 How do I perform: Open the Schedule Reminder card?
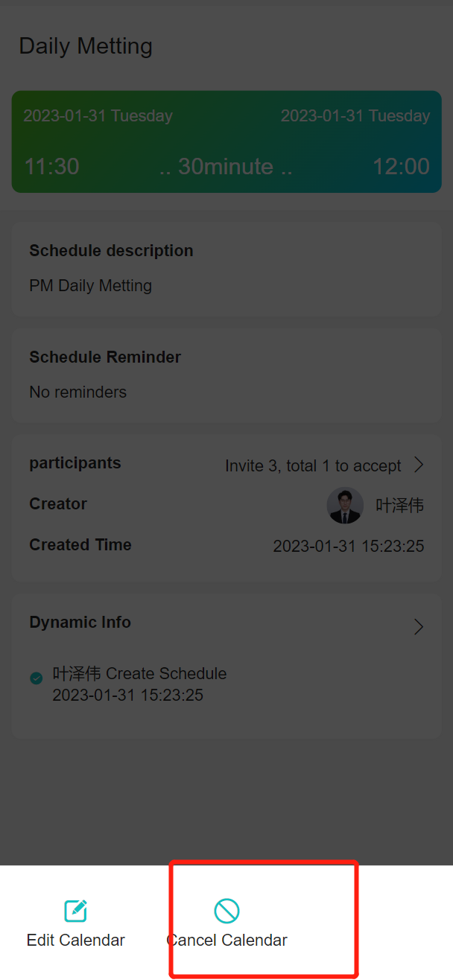click(x=226, y=375)
